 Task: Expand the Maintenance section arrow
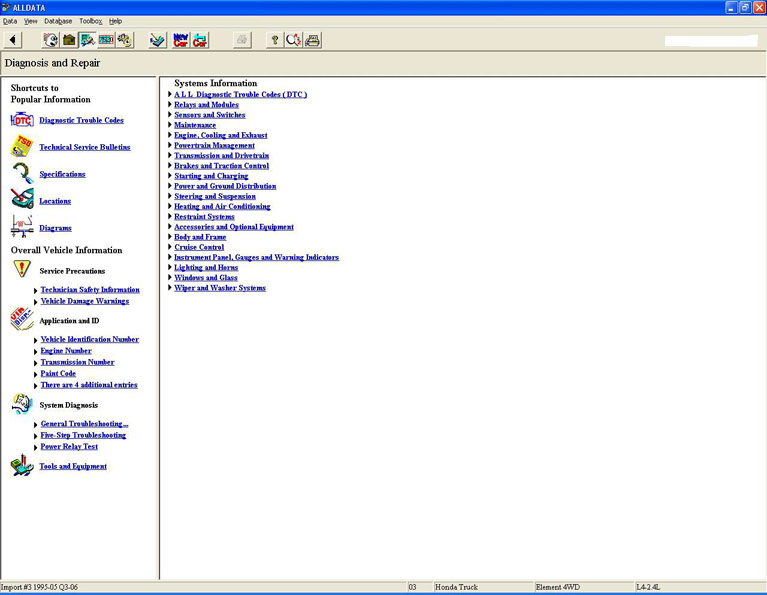[x=170, y=125]
